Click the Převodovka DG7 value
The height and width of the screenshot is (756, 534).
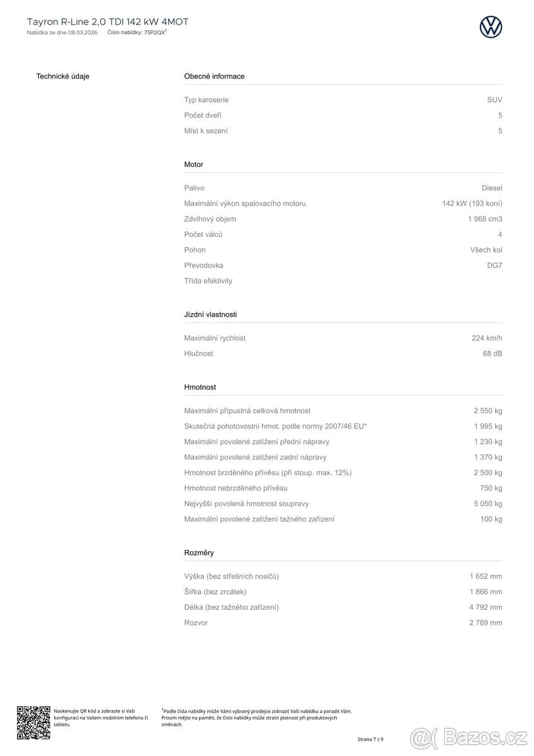(494, 265)
